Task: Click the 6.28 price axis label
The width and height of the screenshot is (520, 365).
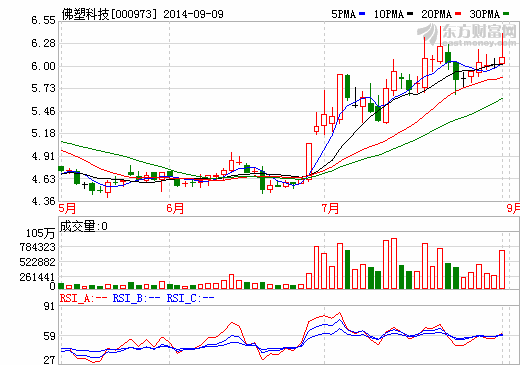Action: (x=43, y=43)
